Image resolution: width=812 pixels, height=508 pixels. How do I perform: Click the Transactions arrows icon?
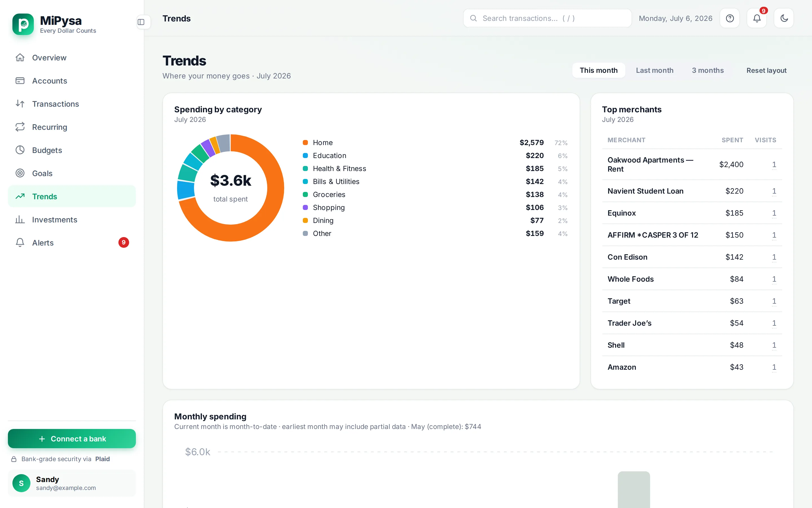pyautogui.click(x=20, y=104)
